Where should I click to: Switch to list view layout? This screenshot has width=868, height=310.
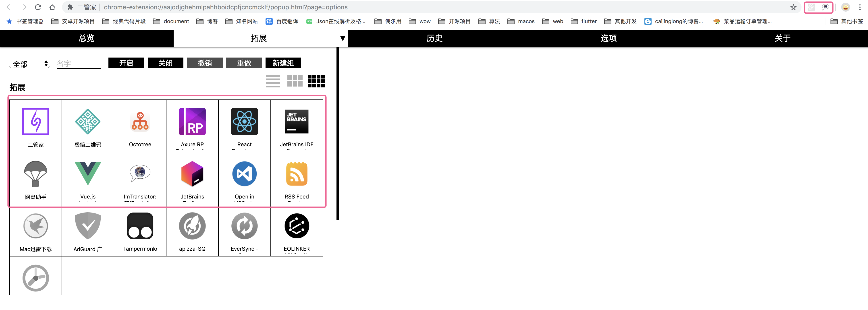(273, 81)
